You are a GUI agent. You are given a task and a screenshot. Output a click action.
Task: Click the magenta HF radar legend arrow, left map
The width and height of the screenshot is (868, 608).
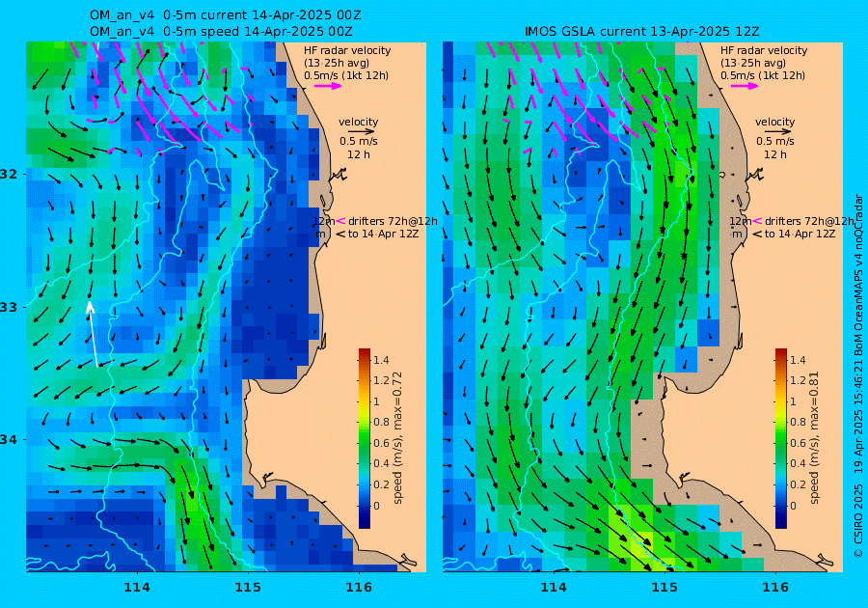328,86
